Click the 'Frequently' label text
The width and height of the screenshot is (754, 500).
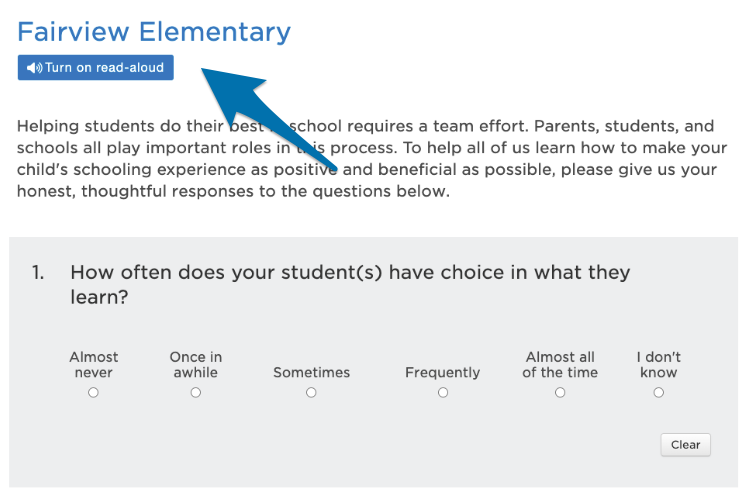tap(442, 373)
